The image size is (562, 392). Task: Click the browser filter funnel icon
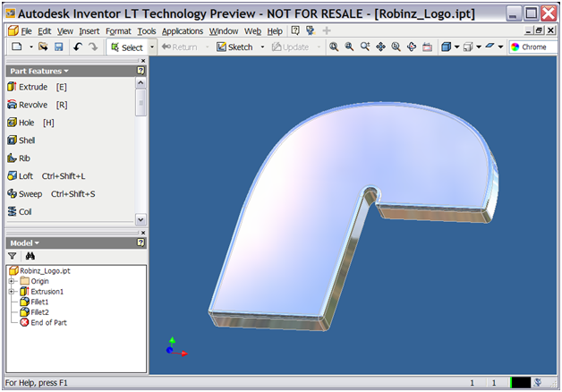click(x=13, y=256)
